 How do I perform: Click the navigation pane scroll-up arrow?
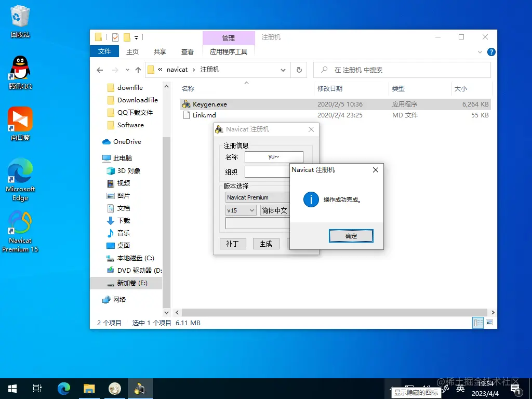pos(166,87)
